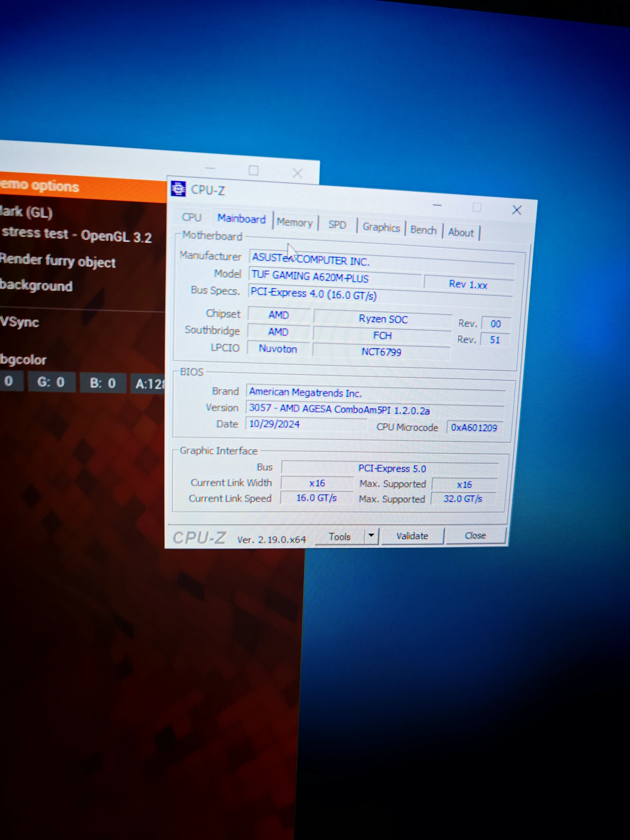Close the CPU-Z window with the X
The height and width of the screenshot is (840, 630).
pos(516,210)
